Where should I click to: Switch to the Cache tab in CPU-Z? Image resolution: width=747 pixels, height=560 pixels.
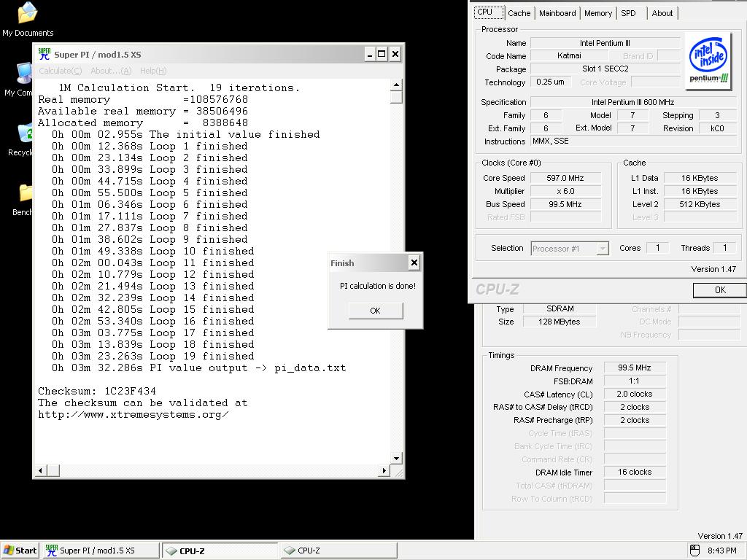coord(519,13)
